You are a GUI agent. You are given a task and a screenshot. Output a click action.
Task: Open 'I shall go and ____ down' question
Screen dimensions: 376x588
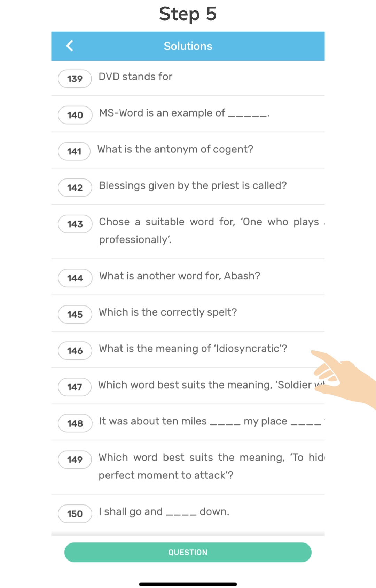click(164, 512)
